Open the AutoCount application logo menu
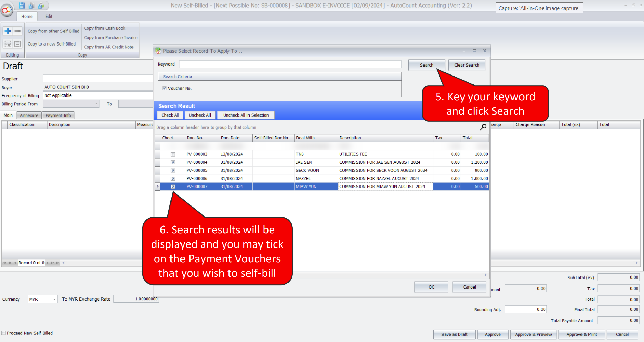This screenshot has height=342, width=644. (x=7, y=10)
